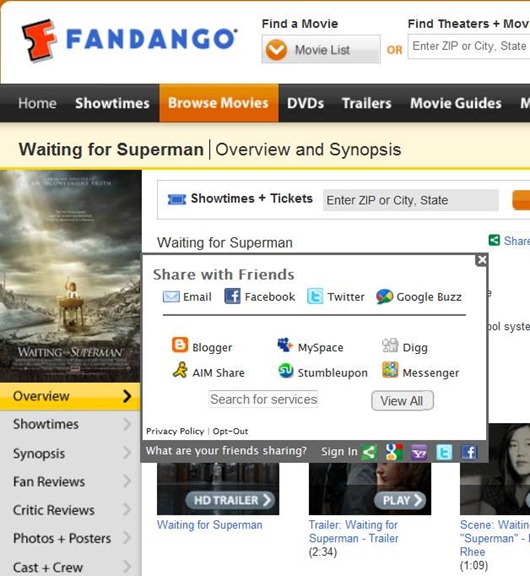This screenshot has height=576, width=530.
Task: Share with Stumbleupon icon
Action: click(x=285, y=371)
